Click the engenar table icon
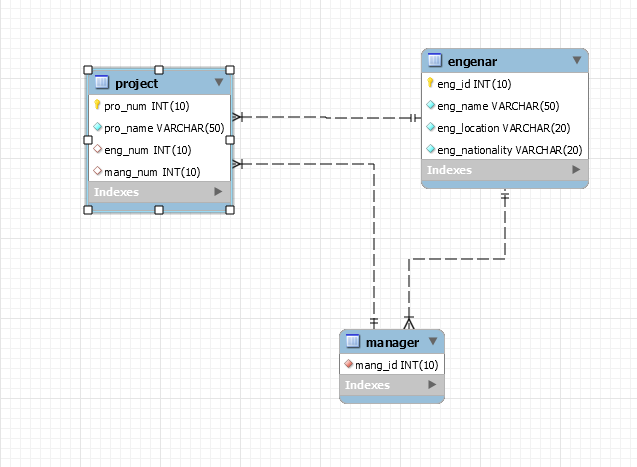Screen dimensions: 637x467 pos(434,62)
